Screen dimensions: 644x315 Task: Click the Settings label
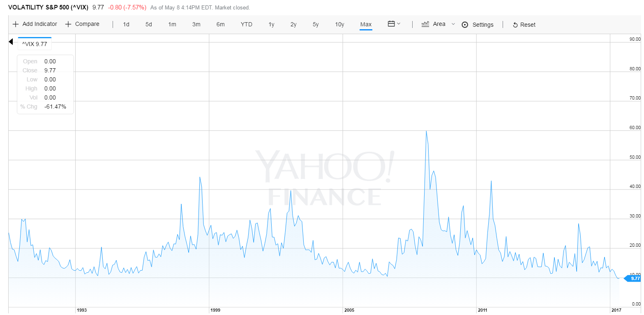click(483, 25)
